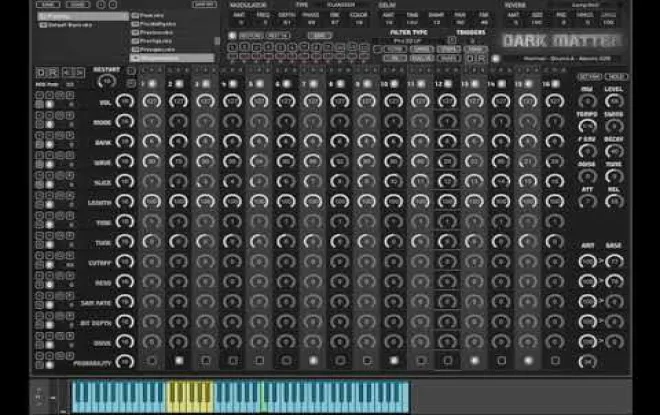Click the Save button at top left
Viewport: 660px width, 415px height.
(x=48, y=4)
